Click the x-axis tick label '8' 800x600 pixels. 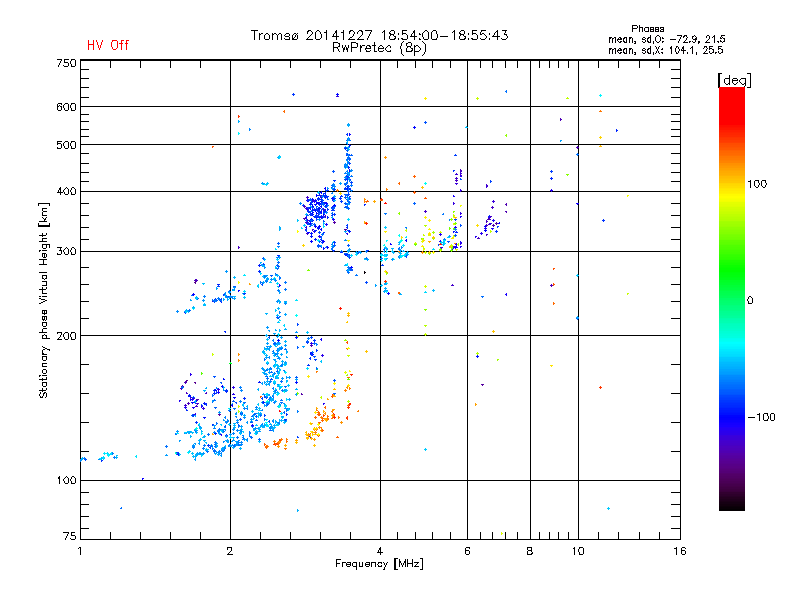click(530, 551)
